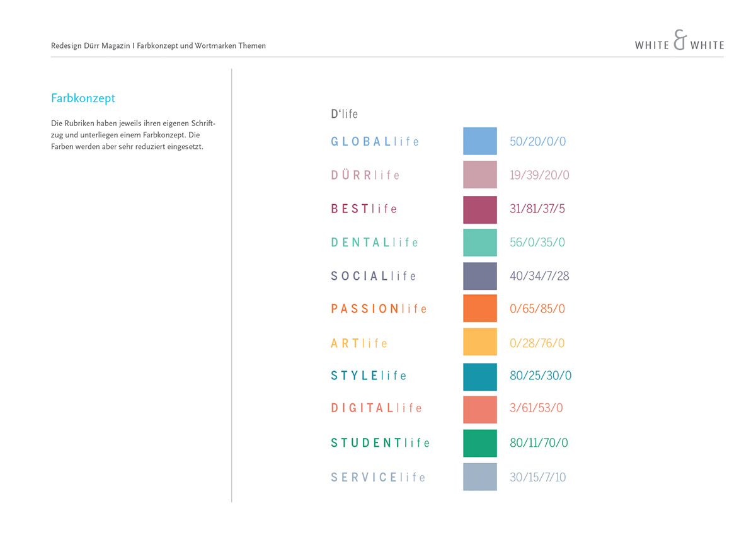Click the D'life wordmark title

coord(344,114)
